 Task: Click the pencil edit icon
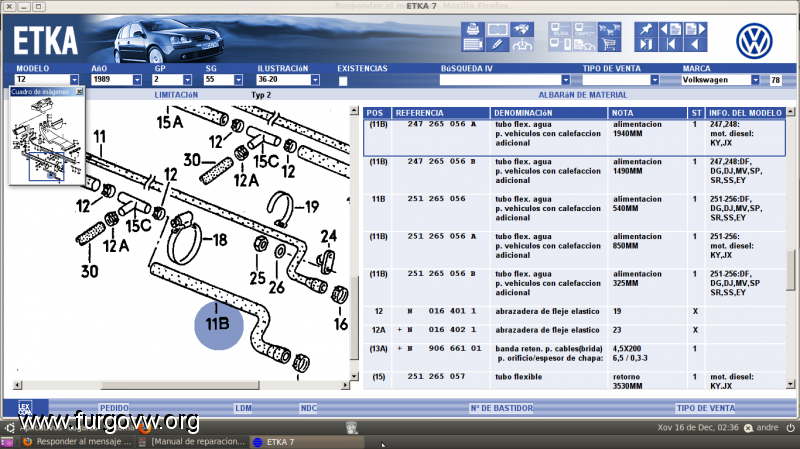pyautogui.click(x=497, y=45)
